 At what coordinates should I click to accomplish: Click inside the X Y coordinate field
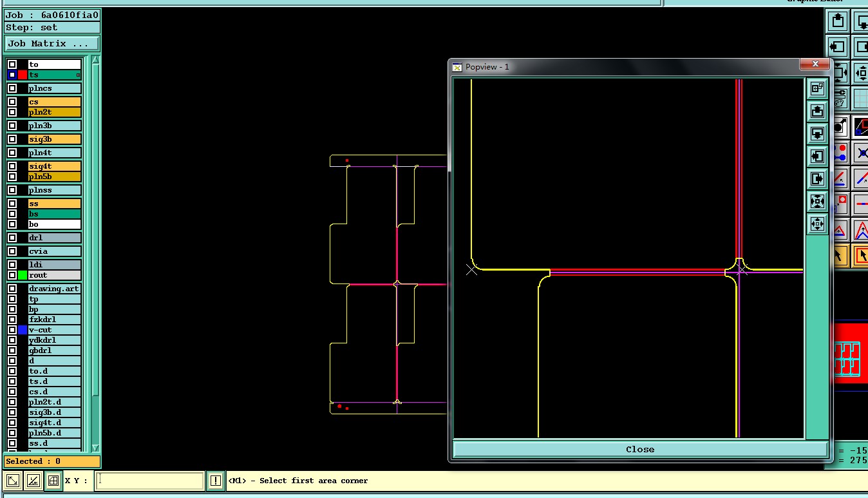click(x=150, y=481)
